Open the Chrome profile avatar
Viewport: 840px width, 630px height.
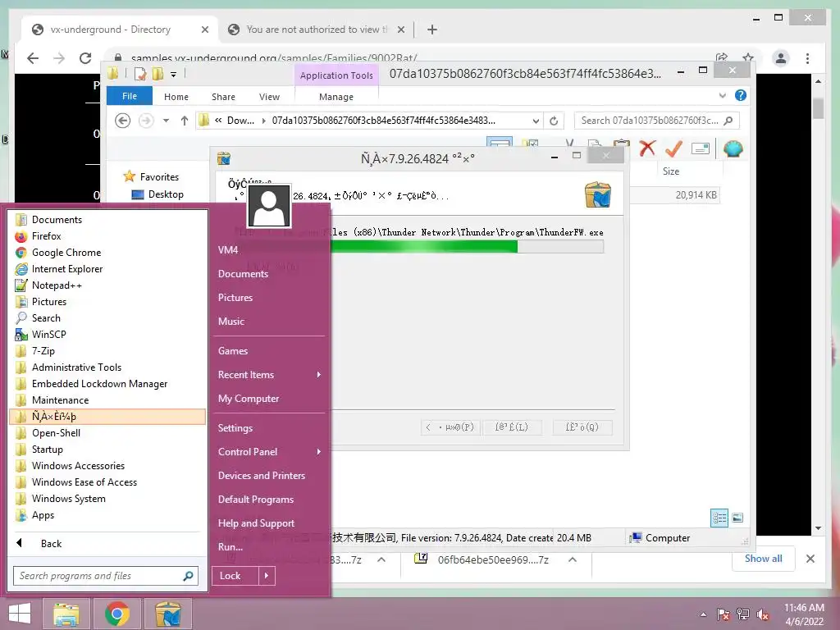pos(781,58)
